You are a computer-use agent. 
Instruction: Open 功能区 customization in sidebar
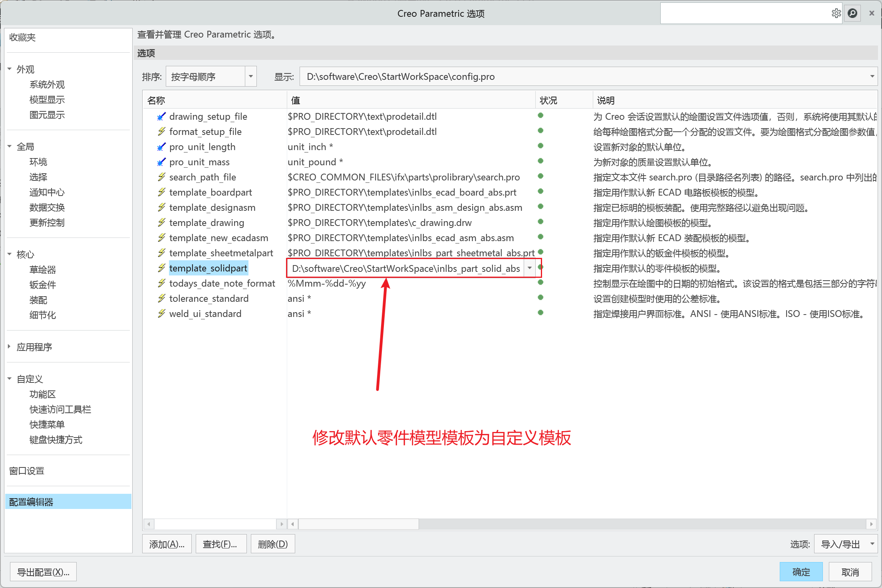pos(43,394)
